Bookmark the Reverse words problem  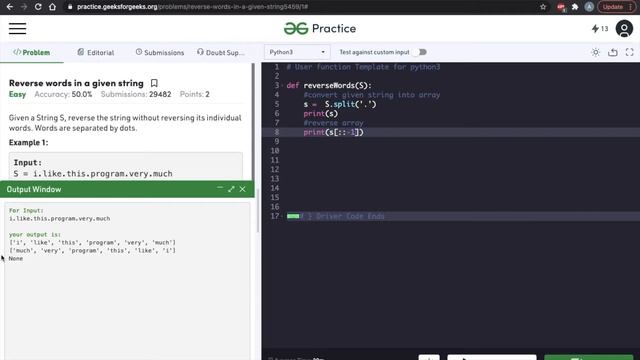[x=154, y=83]
